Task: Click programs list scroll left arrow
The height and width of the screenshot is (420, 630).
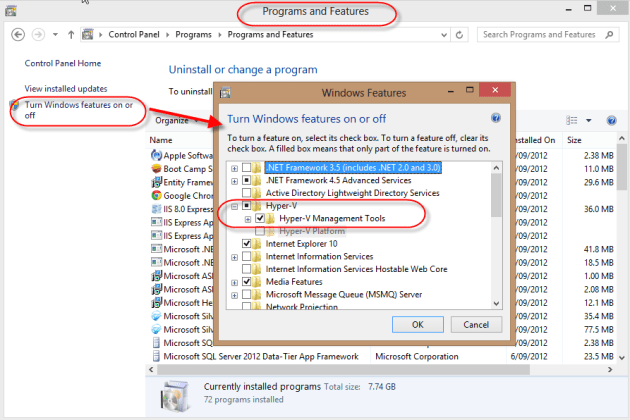Action: tap(151, 370)
